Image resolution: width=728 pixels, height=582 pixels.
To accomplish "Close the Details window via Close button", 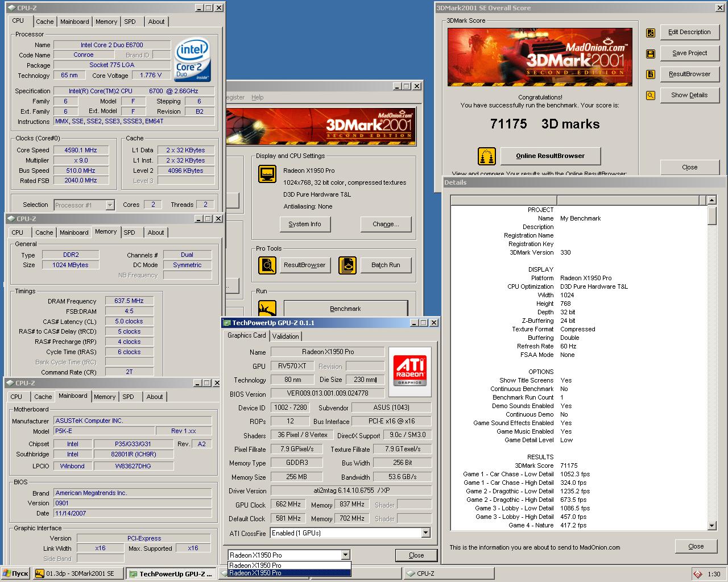I will [x=696, y=546].
